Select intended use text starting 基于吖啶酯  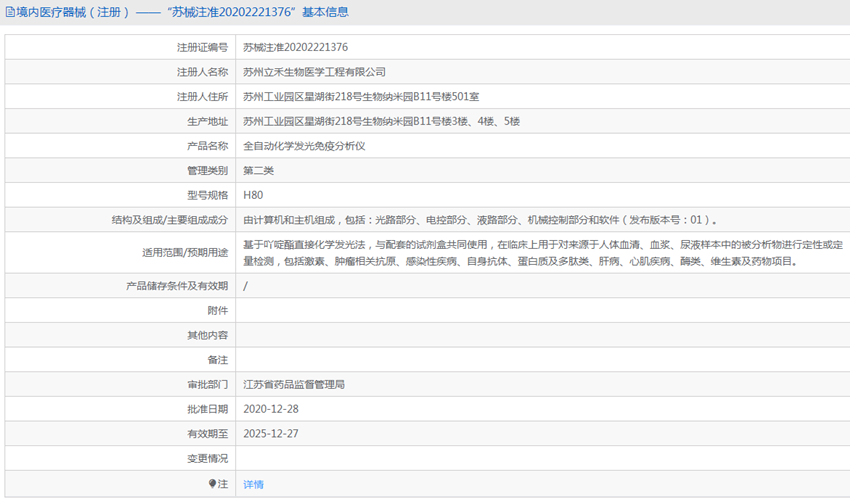click(543, 253)
